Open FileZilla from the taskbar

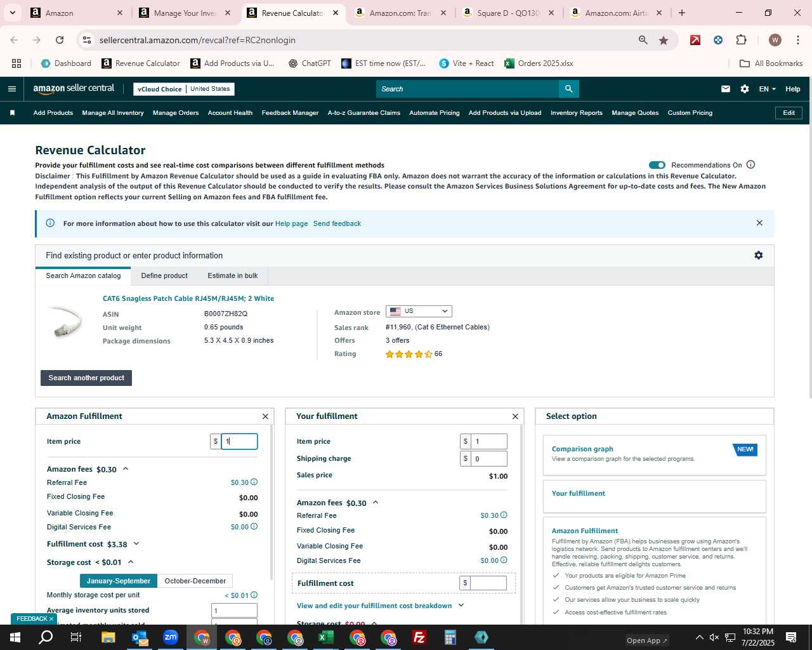(x=419, y=637)
